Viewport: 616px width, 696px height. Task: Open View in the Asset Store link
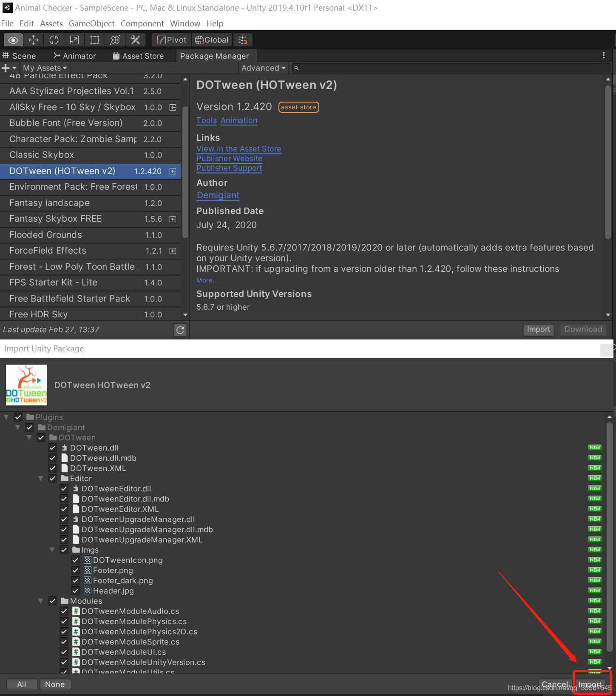[239, 149]
